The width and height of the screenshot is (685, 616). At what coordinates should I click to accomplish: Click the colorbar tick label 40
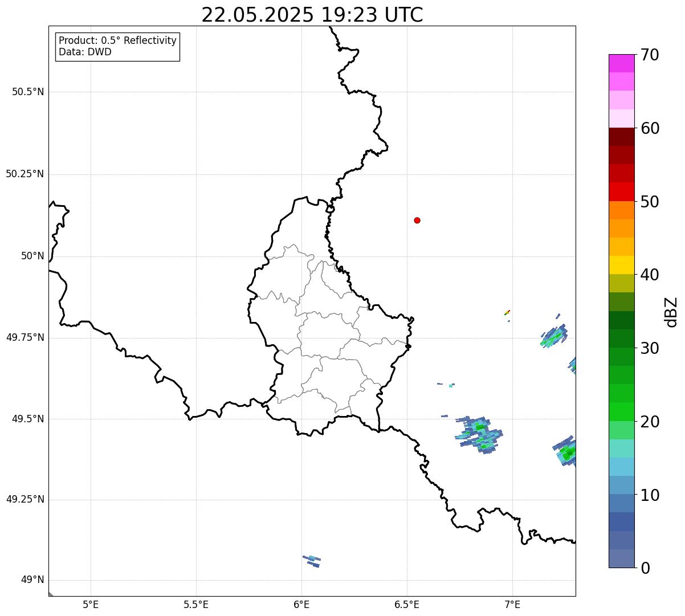click(x=650, y=275)
